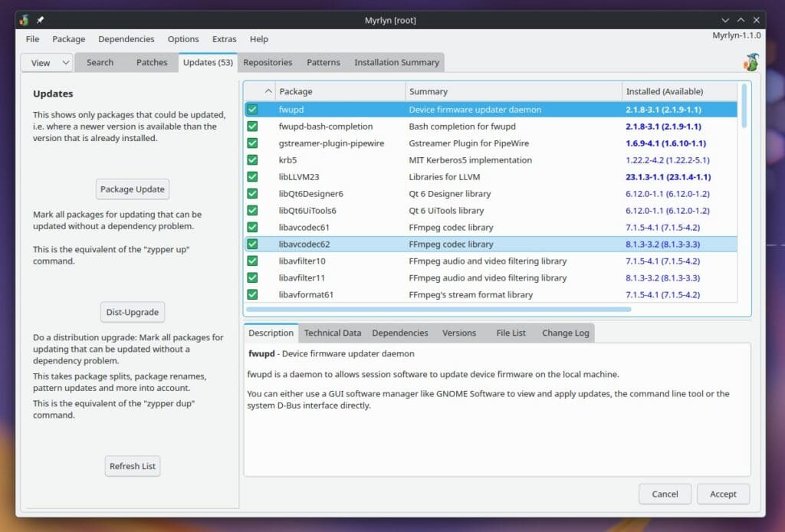Open the Package menu

point(68,39)
